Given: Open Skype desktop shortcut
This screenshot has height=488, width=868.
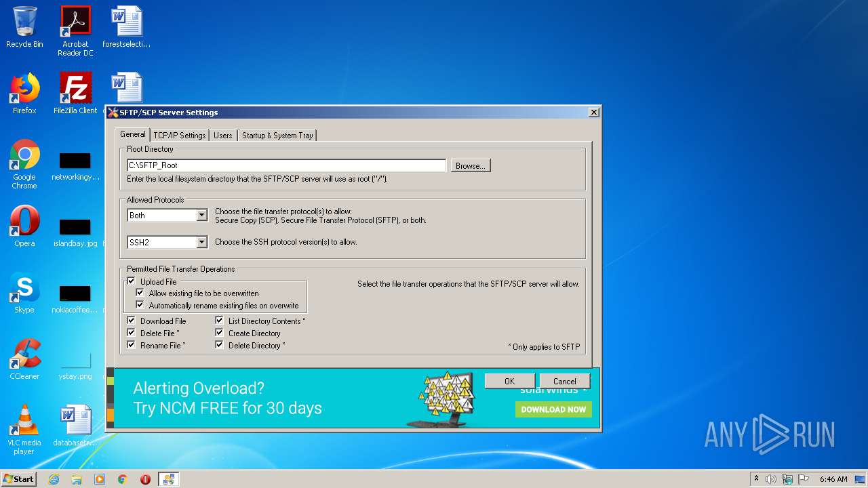Looking at the screenshot, I should pyautogui.click(x=24, y=293).
